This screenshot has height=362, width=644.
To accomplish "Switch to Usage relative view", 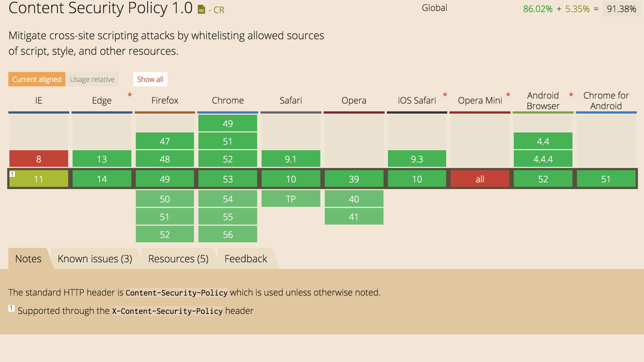I will [x=92, y=79].
